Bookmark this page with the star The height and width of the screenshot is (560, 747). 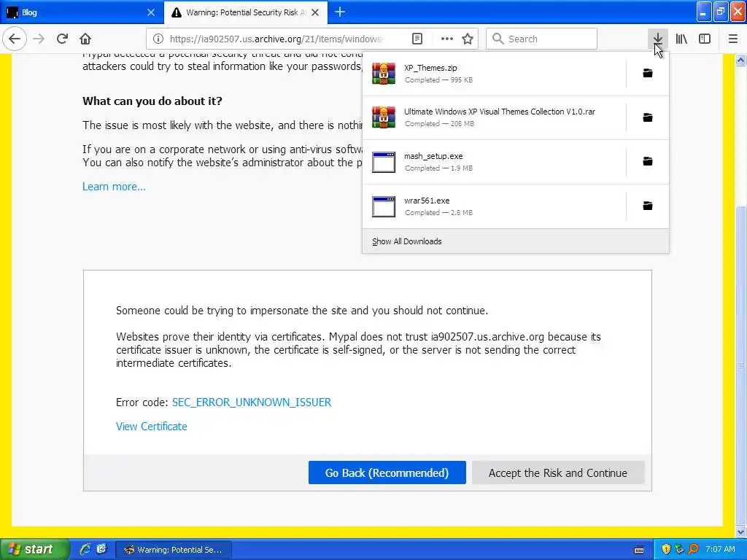pos(468,39)
